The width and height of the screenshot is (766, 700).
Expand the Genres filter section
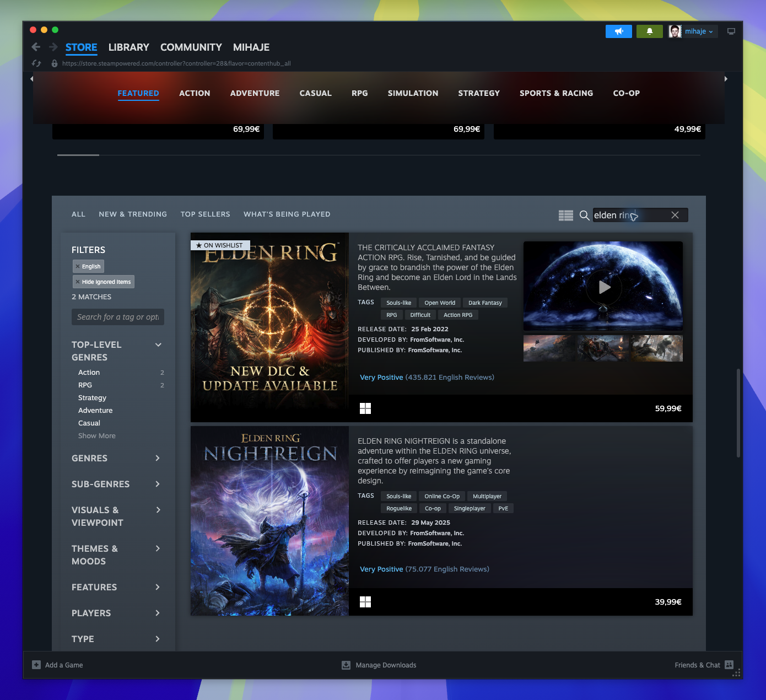pyautogui.click(x=158, y=458)
